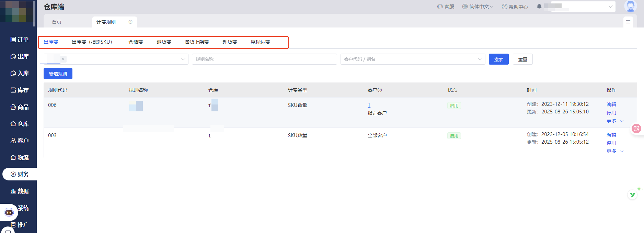This screenshot has height=233, width=644.
Task: Open customer service via headset icon
Action: tap(440, 7)
